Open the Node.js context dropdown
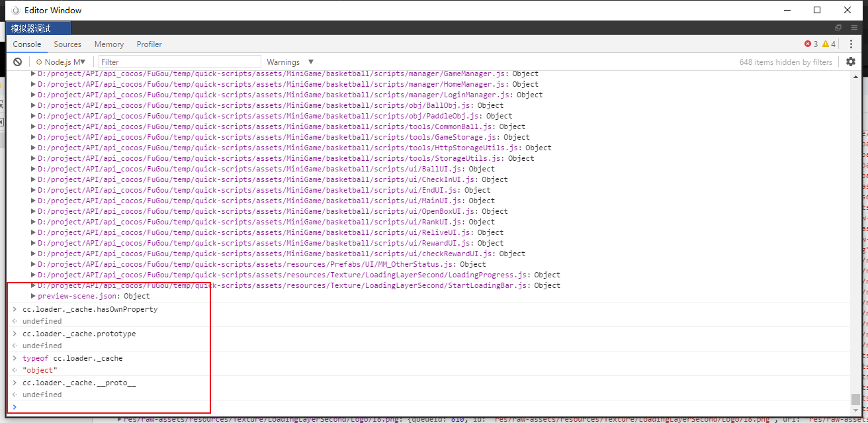 coord(61,62)
